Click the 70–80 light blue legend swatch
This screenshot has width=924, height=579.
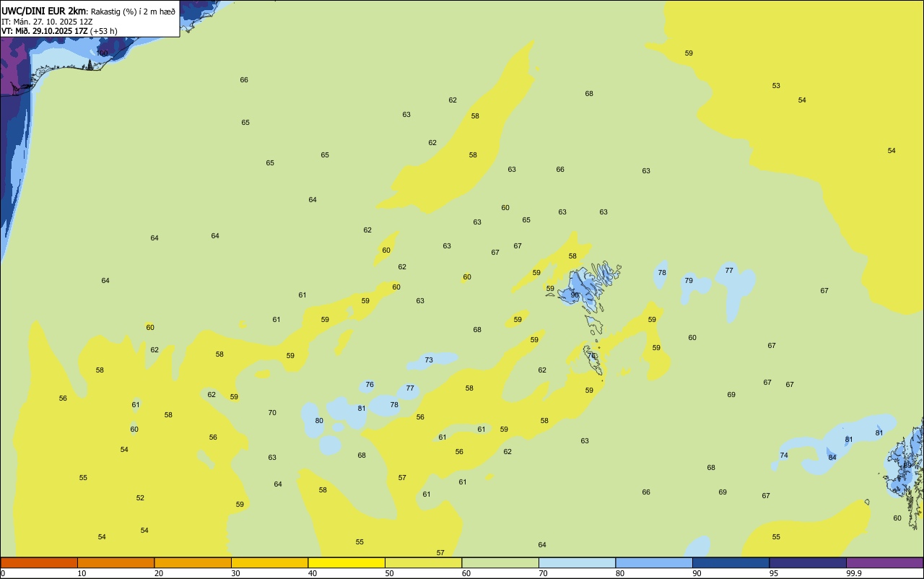(577, 562)
